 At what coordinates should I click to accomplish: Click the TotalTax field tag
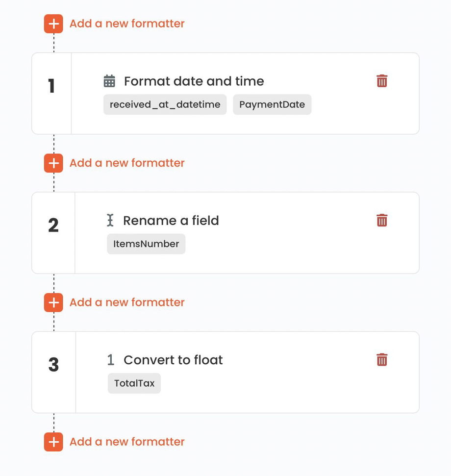[134, 383]
